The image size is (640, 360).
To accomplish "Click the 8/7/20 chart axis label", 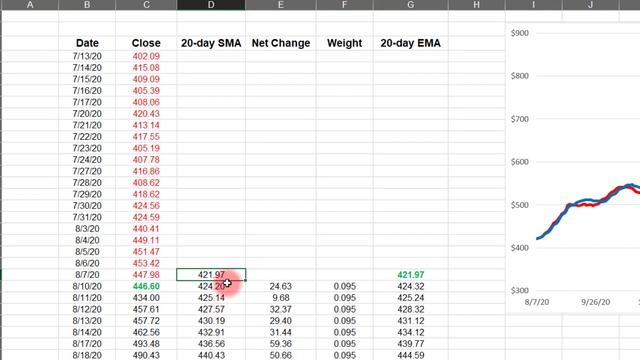I will [x=537, y=302].
